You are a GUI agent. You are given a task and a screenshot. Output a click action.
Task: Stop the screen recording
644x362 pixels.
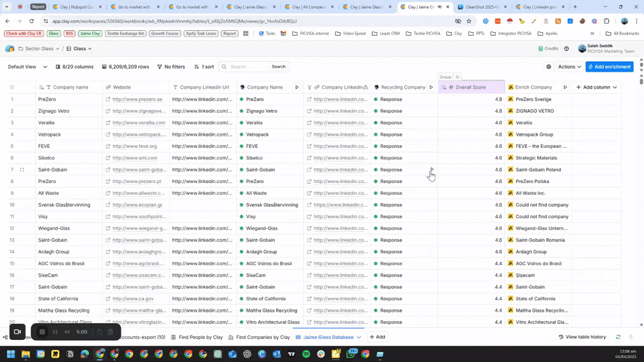click(42, 332)
